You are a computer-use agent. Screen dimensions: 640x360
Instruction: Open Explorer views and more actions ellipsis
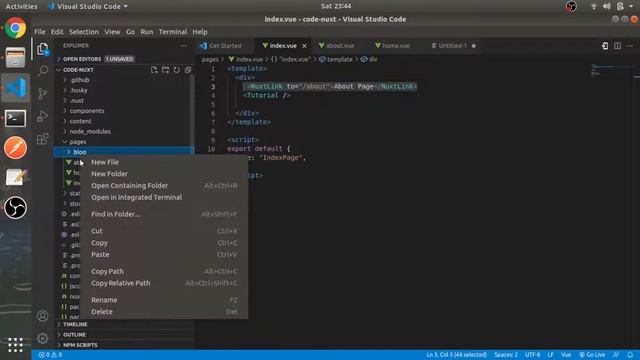(x=184, y=46)
